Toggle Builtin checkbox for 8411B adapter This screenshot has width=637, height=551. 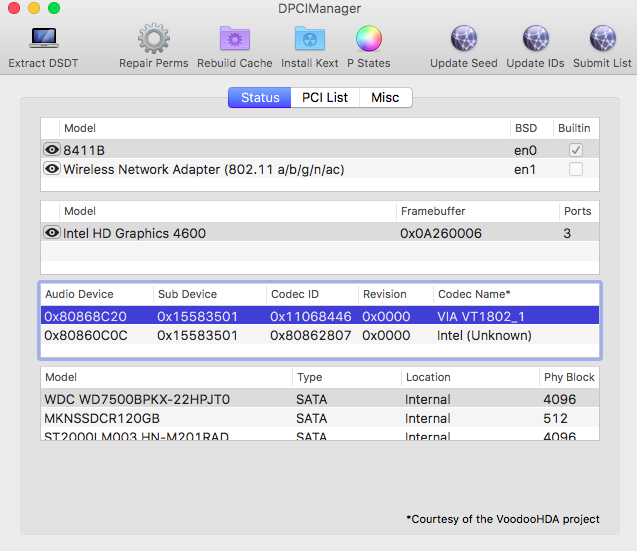coord(575,149)
